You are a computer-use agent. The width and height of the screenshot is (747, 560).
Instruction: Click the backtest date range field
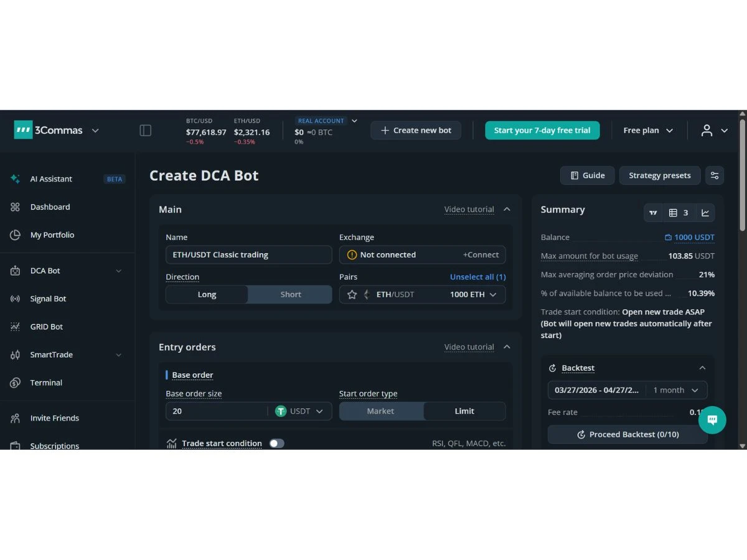(597, 390)
